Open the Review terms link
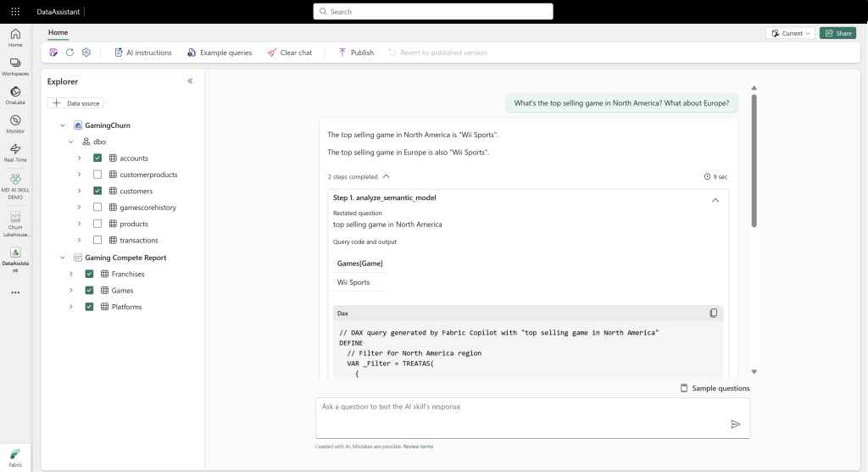Screen dimensions: 868x472 coord(418,447)
